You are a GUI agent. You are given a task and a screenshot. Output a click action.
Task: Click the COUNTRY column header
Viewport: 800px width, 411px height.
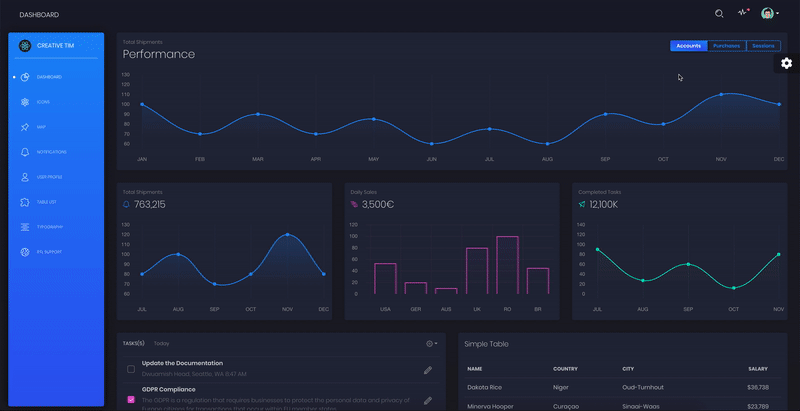pos(565,369)
